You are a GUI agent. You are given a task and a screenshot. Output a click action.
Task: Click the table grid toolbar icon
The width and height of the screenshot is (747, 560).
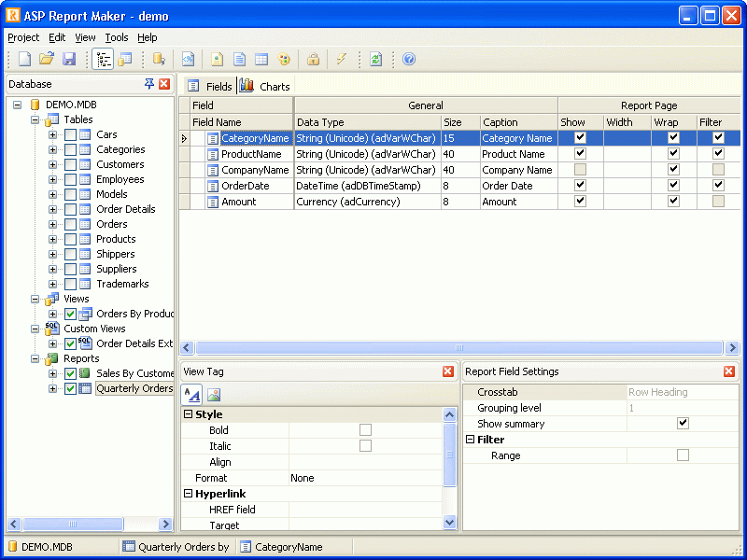point(261,59)
